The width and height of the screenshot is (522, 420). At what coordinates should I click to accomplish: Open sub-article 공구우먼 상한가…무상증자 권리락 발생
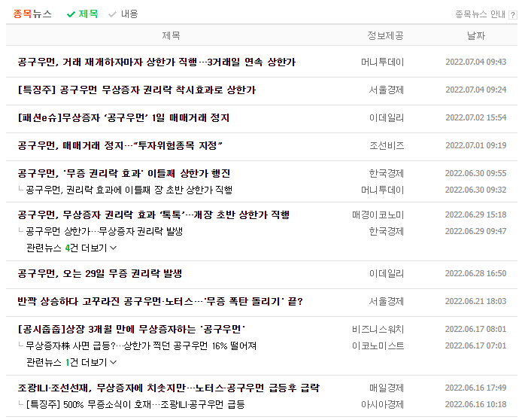(x=105, y=232)
